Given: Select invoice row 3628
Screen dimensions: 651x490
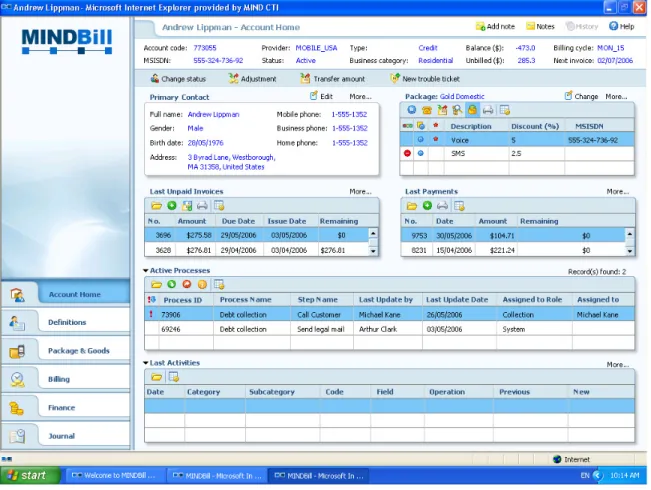Looking at the screenshot, I should pyautogui.click(x=257, y=250).
